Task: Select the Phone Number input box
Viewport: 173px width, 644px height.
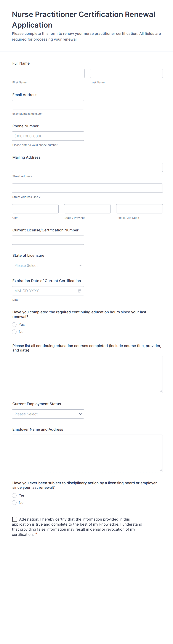Action: [48, 136]
